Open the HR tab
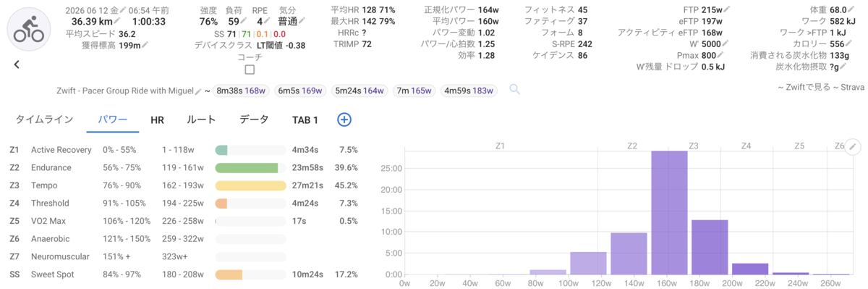868x289 pixels. (x=157, y=120)
